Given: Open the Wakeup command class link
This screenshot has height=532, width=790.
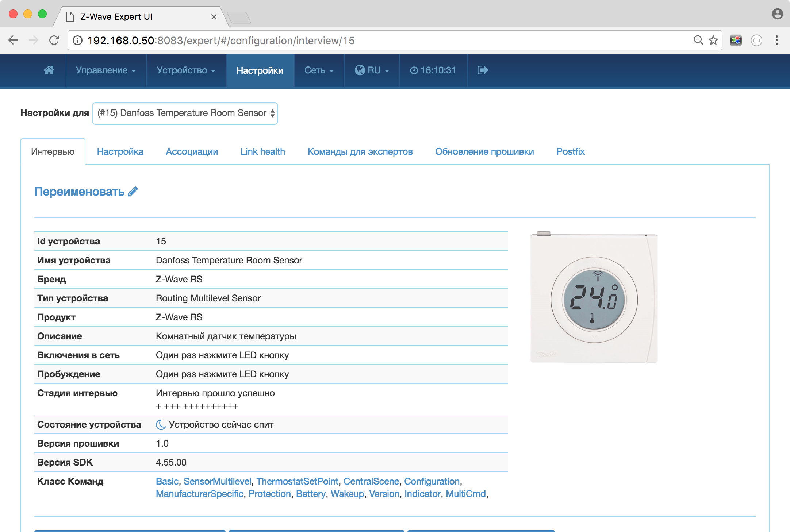Looking at the screenshot, I should point(348,494).
